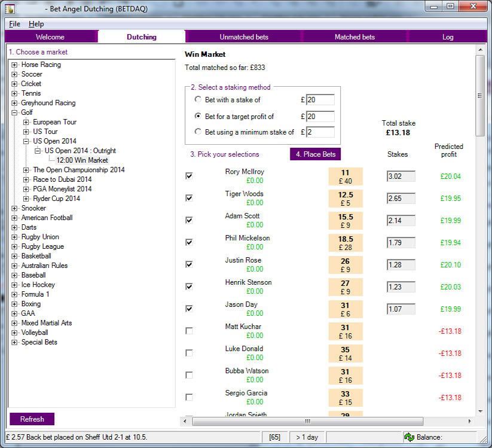Viewport: 492px width, 448px height.
Task: Click Rory McIlroy odds box 11
Action: [345, 176]
